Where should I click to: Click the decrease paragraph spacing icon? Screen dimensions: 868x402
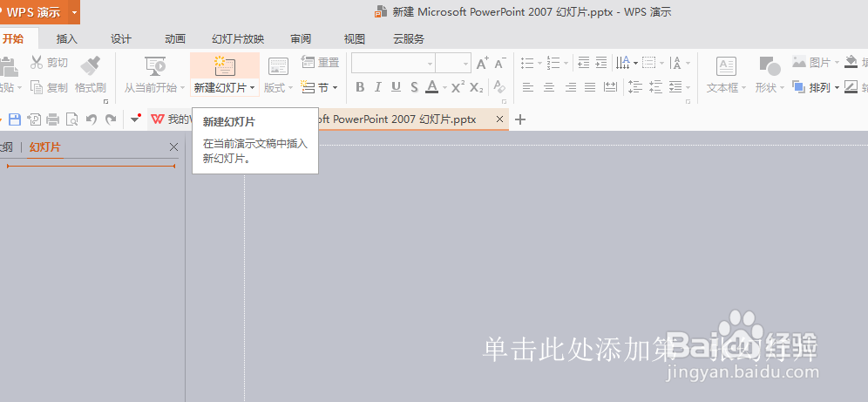655,87
